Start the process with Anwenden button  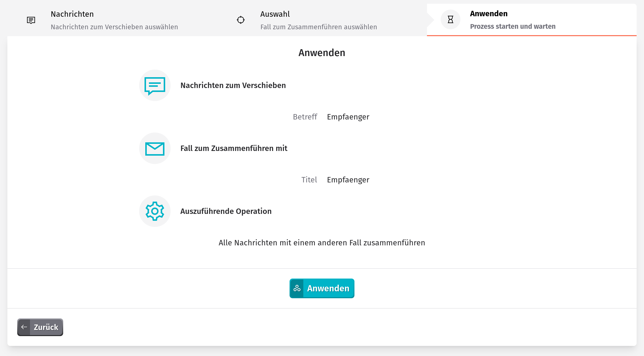click(322, 288)
